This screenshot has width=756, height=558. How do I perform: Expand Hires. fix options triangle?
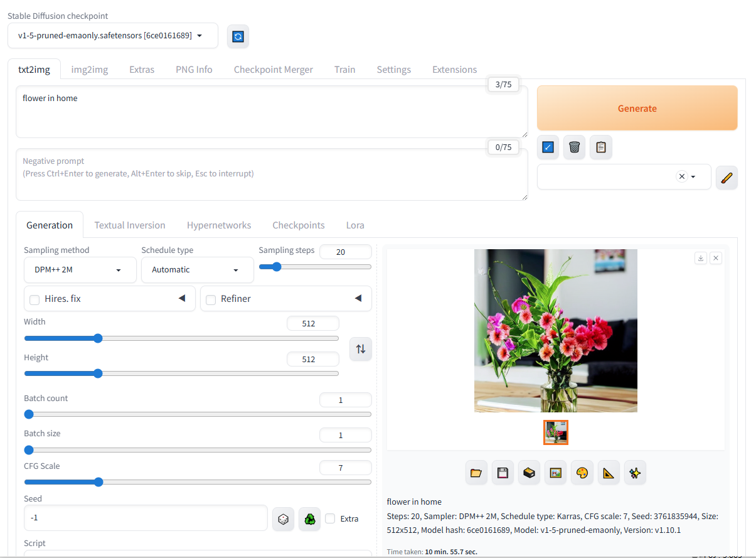182,298
